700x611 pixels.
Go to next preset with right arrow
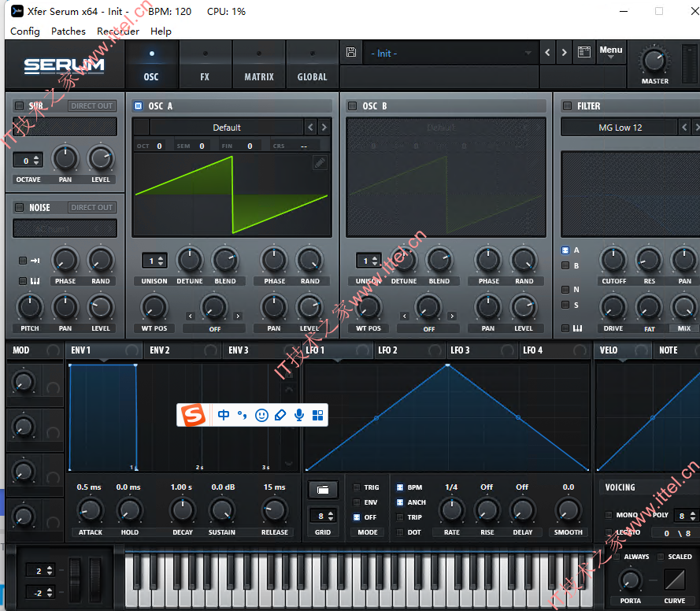(x=565, y=53)
